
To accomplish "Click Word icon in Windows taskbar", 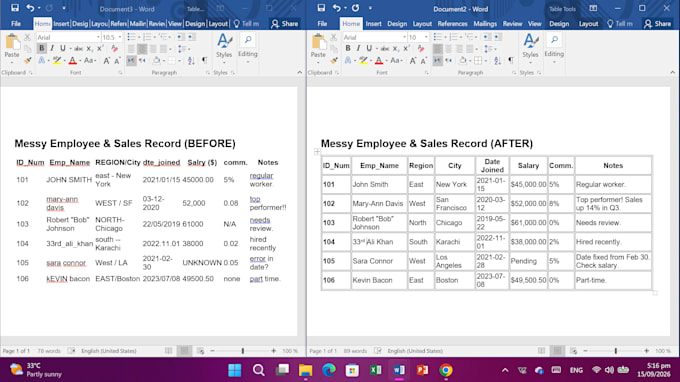I will pos(399,370).
